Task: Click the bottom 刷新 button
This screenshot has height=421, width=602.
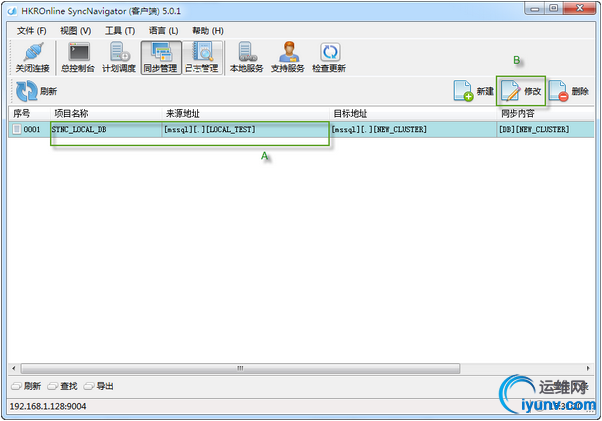Action: click(x=26, y=386)
